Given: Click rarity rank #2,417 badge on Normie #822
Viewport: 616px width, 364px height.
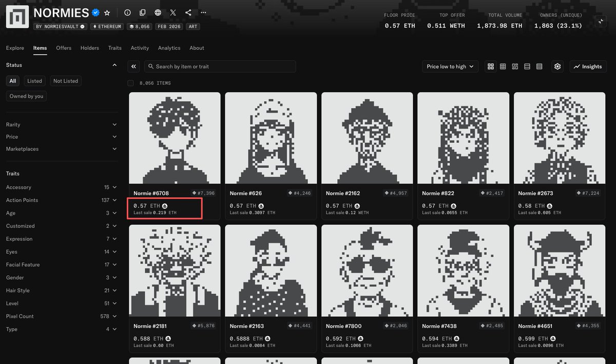Looking at the screenshot, I should pos(492,193).
